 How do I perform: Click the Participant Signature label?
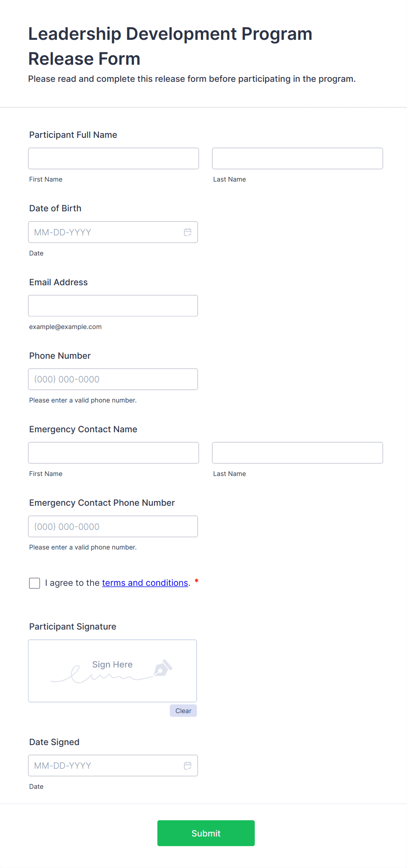(x=73, y=626)
